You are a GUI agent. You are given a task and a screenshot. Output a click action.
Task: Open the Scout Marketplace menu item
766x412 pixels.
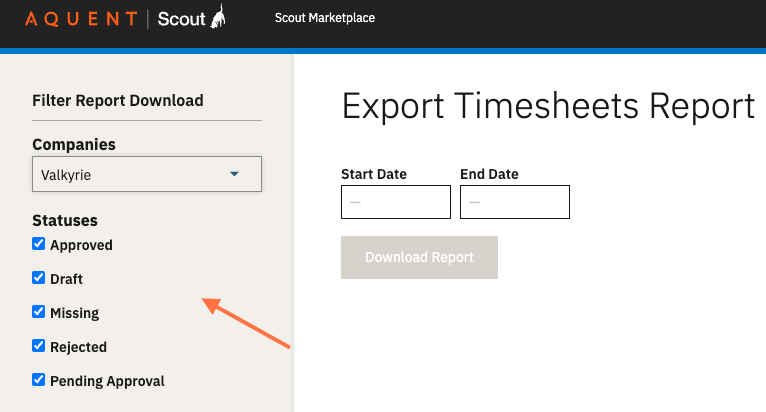[x=324, y=18]
